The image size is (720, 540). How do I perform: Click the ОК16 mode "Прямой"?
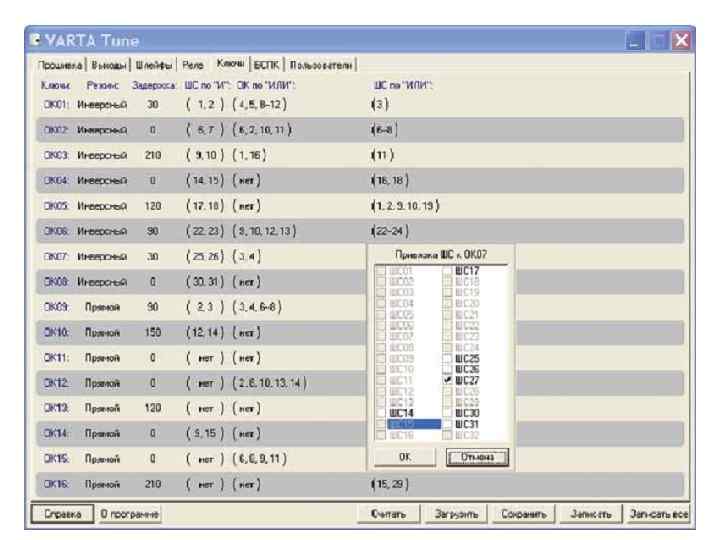pos(102,484)
